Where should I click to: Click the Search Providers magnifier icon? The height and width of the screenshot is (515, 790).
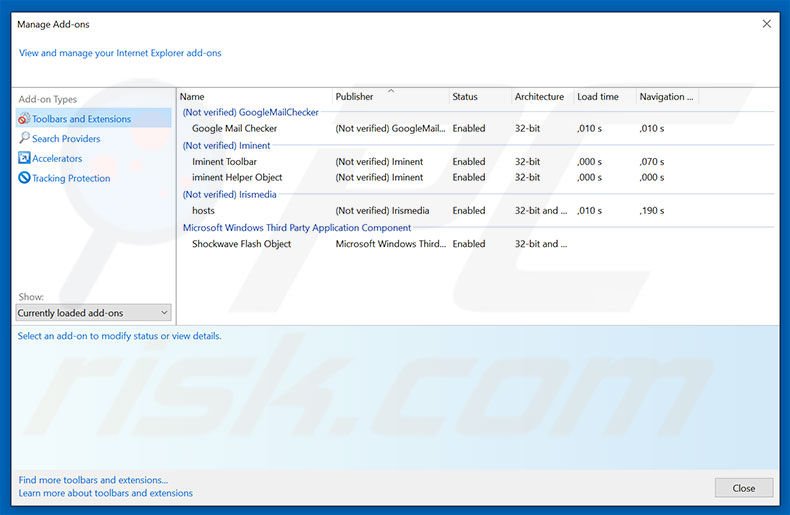click(24, 139)
